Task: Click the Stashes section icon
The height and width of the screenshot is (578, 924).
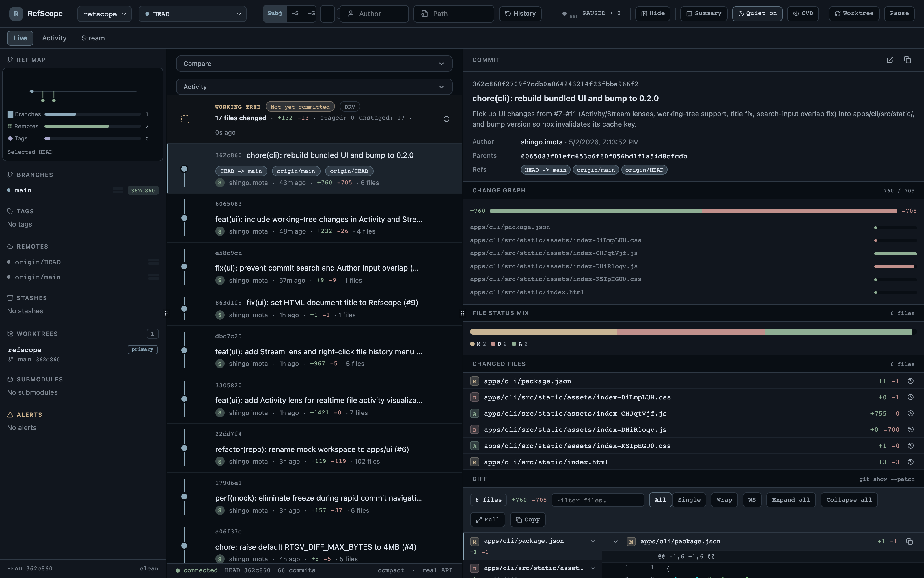Action: (x=10, y=298)
